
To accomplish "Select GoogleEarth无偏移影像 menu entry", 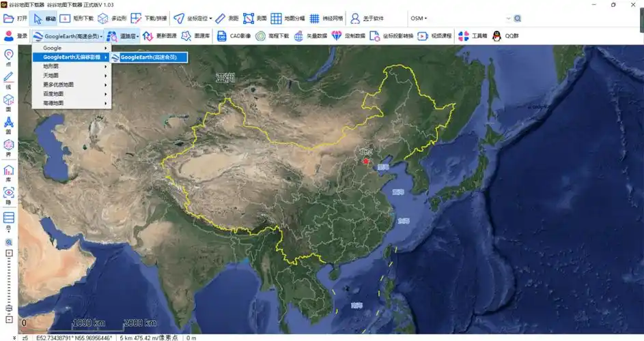I will click(71, 57).
